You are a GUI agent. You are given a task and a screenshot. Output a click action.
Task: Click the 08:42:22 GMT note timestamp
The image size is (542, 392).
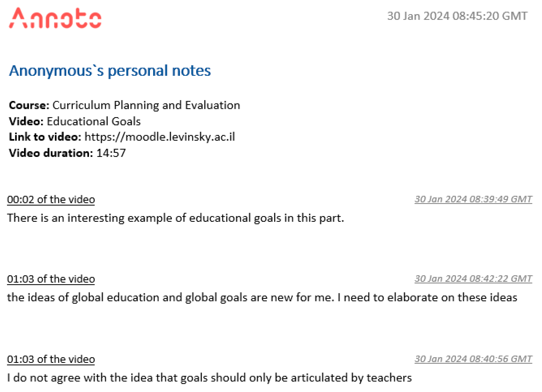click(473, 279)
